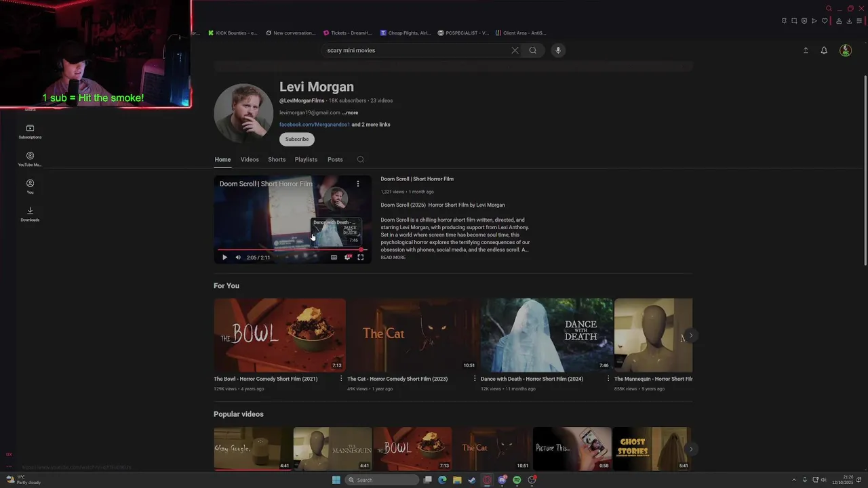Open the browser easy setup menu icon
This screenshot has width=868, height=488.
859,21
